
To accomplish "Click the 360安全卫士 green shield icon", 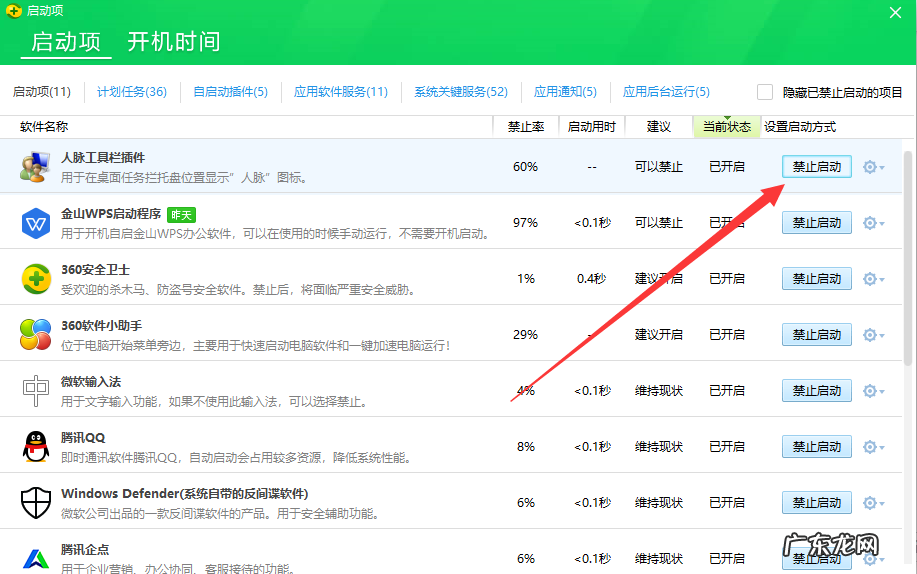I will click(x=36, y=279).
